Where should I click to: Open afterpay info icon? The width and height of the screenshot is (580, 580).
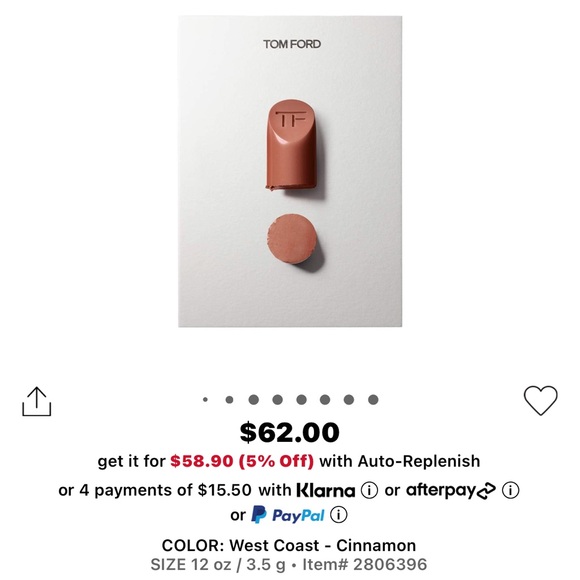click(510, 490)
